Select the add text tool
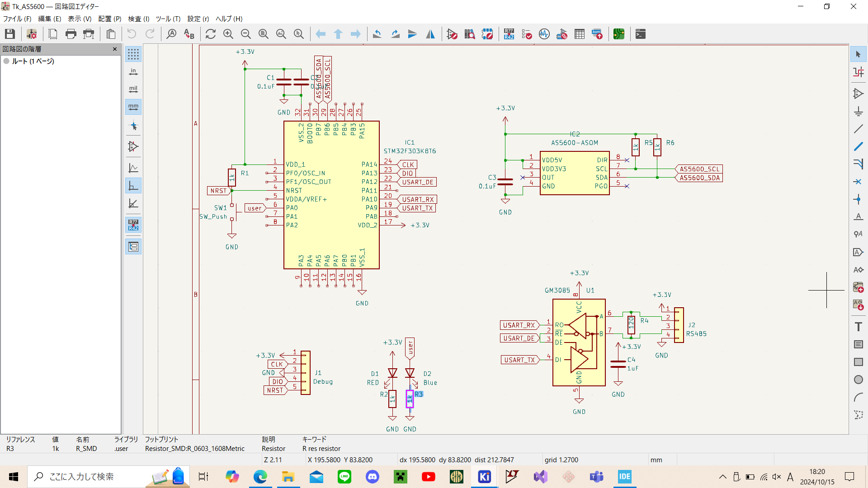This screenshot has height=488, width=868. [x=858, y=327]
